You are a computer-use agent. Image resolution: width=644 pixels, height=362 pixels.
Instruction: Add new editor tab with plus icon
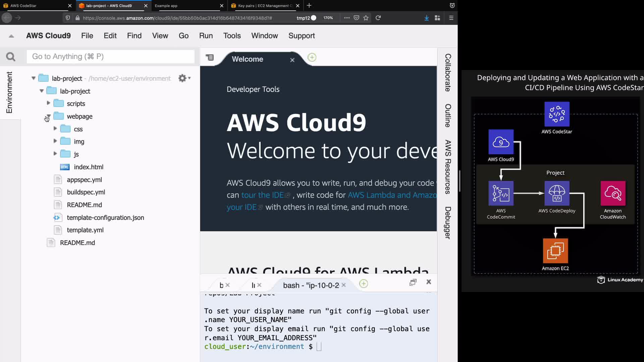coord(312,57)
